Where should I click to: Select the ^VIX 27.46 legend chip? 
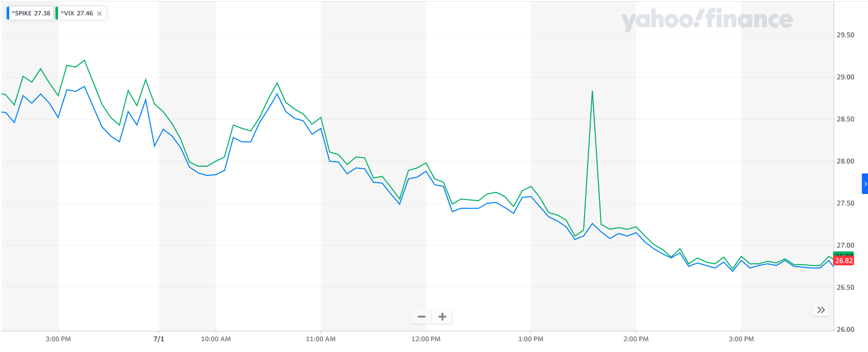click(x=77, y=13)
